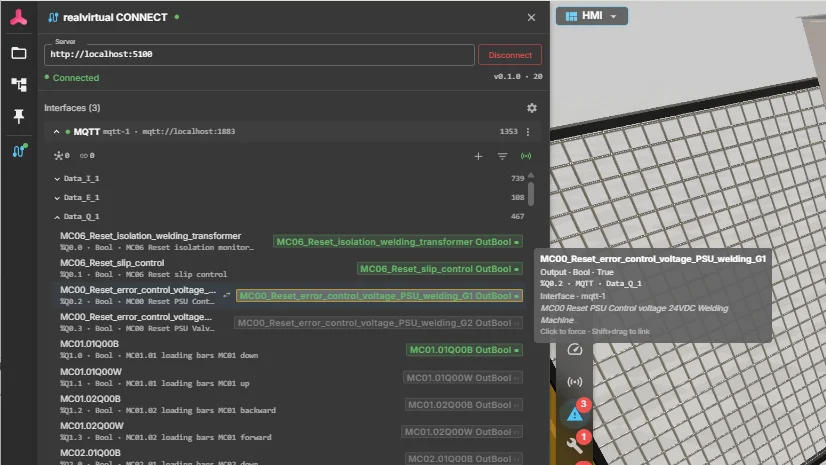Collapse the Data_Q_1 group

[x=57, y=217]
